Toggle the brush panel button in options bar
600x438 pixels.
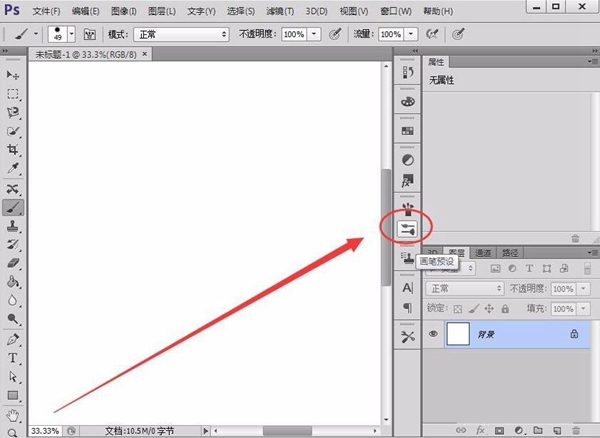click(x=89, y=34)
